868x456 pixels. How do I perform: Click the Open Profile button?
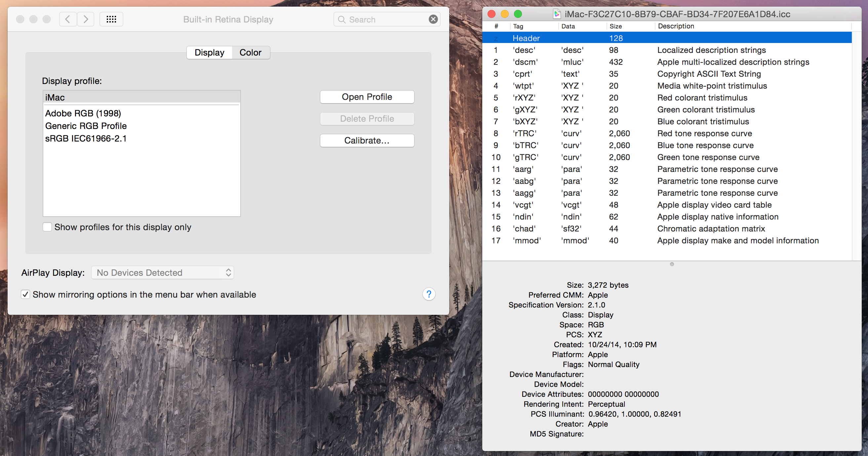tap(367, 97)
